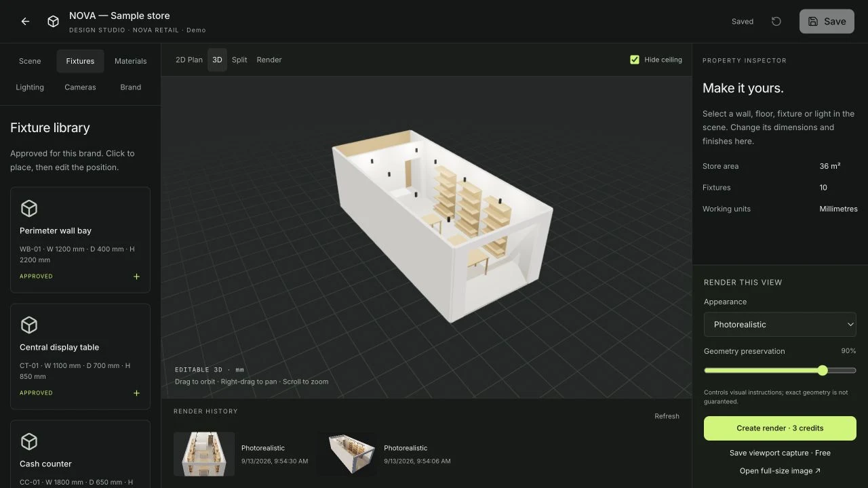Image resolution: width=868 pixels, height=488 pixels.
Task: Select the Fixtures tab
Action: (x=80, y=61)
